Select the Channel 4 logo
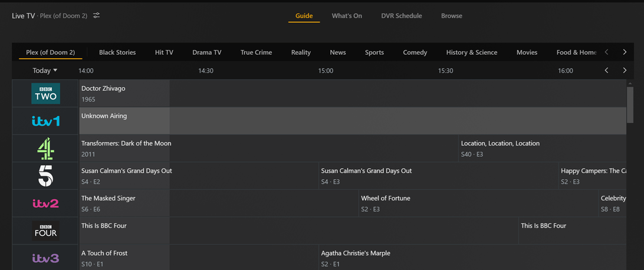The width and height of the screenshot is (644, 270). point(45,149)
